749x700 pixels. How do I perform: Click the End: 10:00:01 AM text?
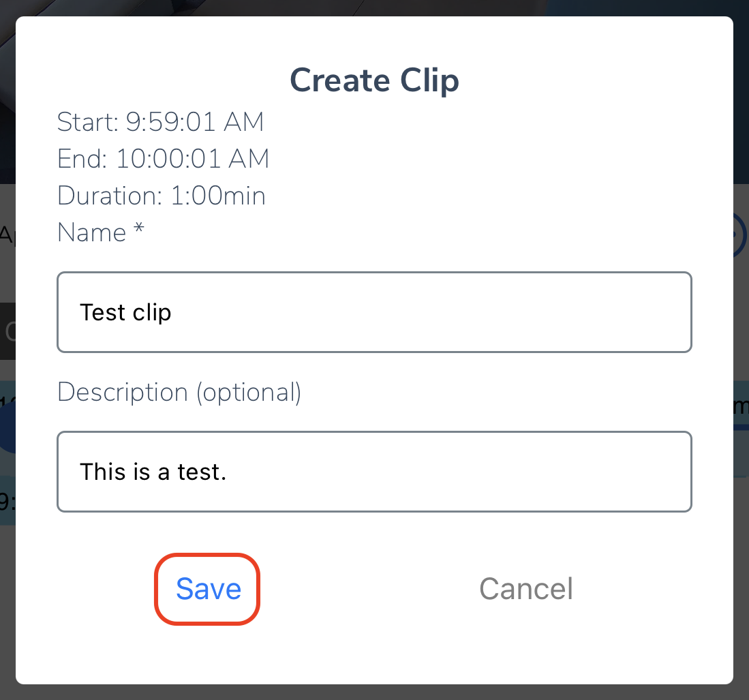point(164,158)
